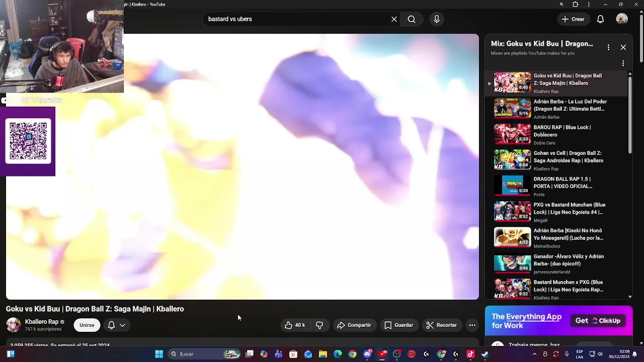Viewport: 644px width, 362px height.
Task: Open more actions ellipsis beside Recortar
Action: [x=472, y=325]
